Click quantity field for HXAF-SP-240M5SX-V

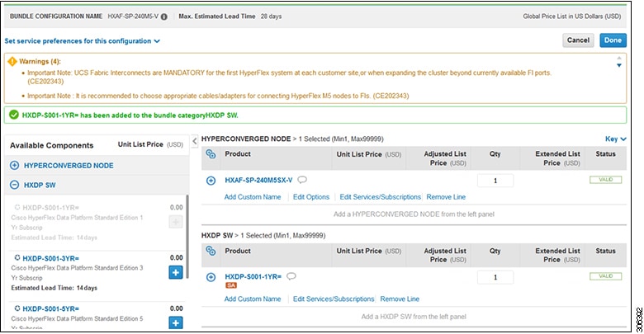point(495,181)
